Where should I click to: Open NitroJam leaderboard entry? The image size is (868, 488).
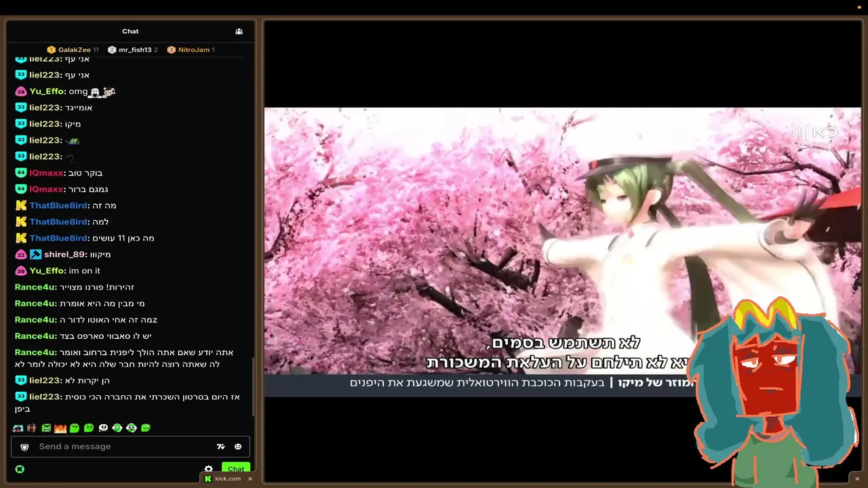coord(191,49)
